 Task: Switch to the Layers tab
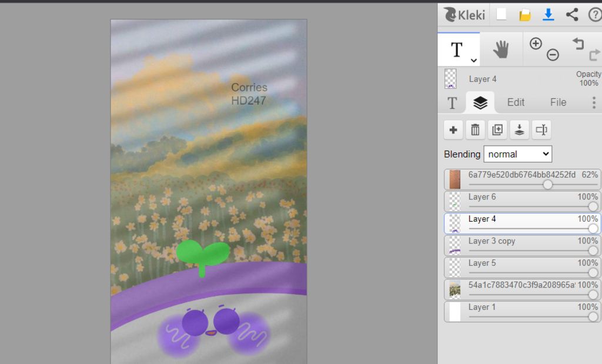pyautogui.click(x=480, y=102)
